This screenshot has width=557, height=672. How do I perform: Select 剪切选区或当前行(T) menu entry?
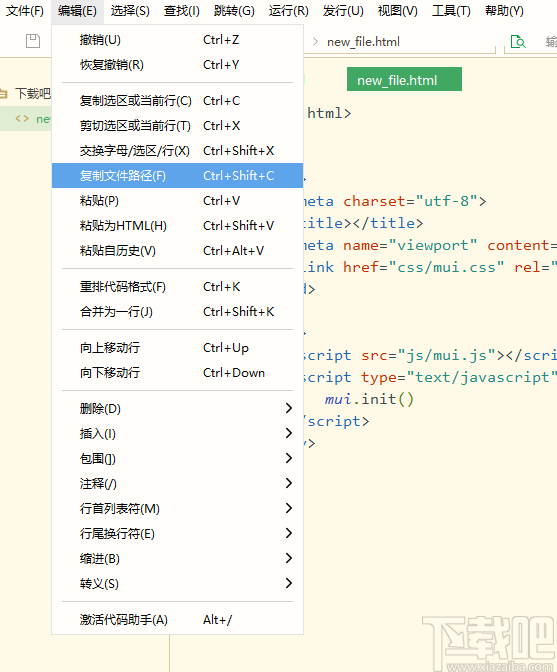177,126
